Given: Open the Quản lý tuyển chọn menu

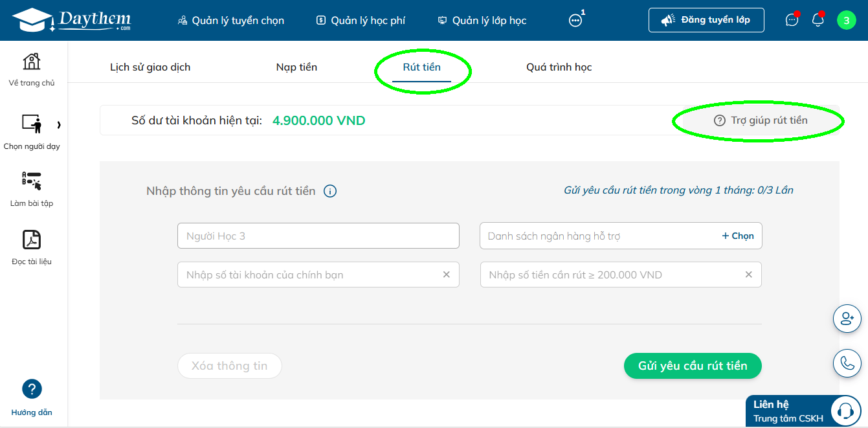Looking at the screenshot, I should (x=231, y=20).
